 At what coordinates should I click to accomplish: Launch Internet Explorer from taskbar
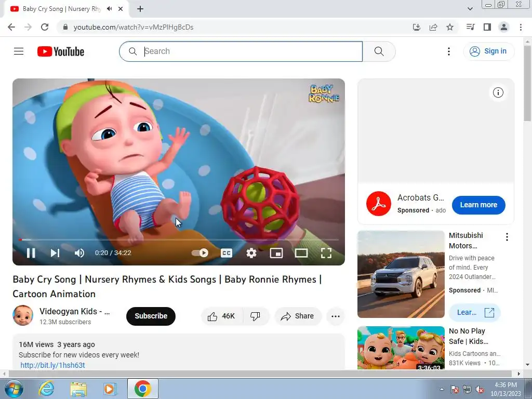click(46, 389)
